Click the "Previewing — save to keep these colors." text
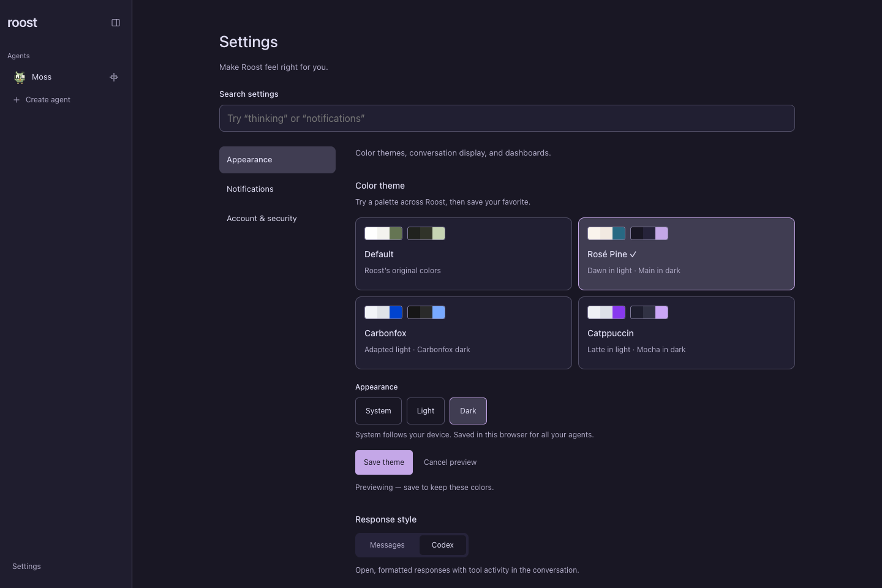882x588 pixels. [x=424, y=488]
